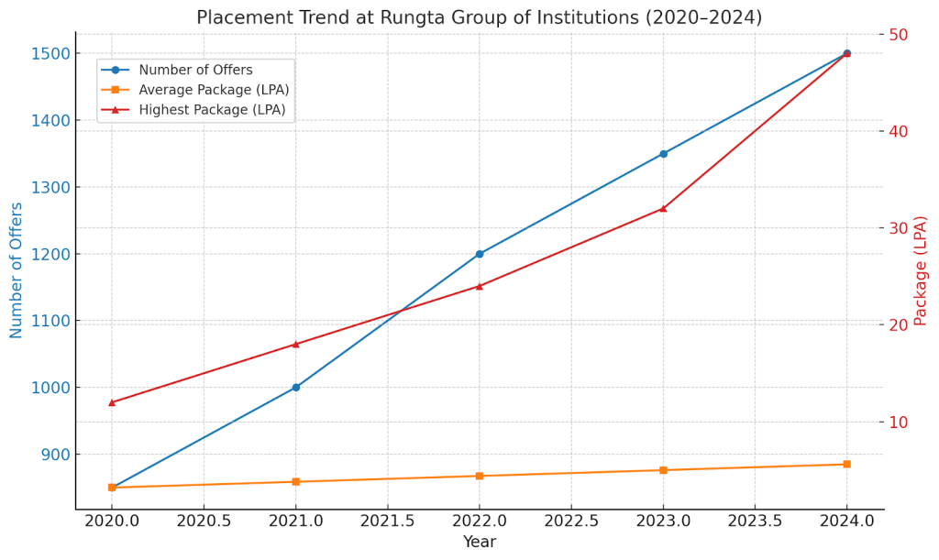
Task: Click the 'Highest Package (LPA)' legend label
Action: pos(212,110)
